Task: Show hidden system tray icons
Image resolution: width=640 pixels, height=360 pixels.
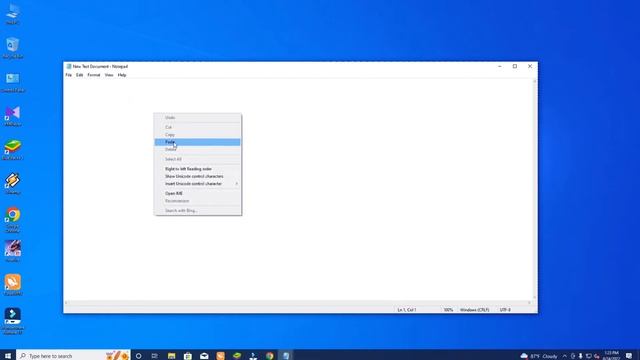Action: 565,356
